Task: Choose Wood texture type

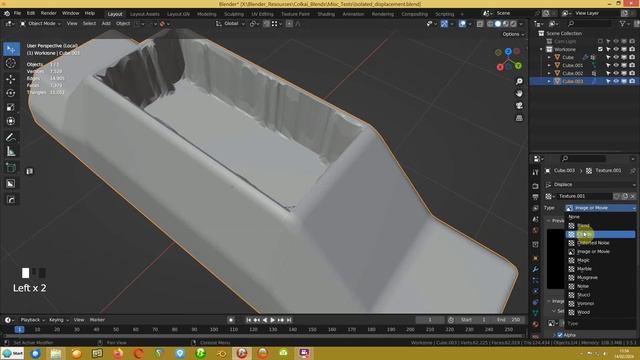Action: [x=601, y=312]
